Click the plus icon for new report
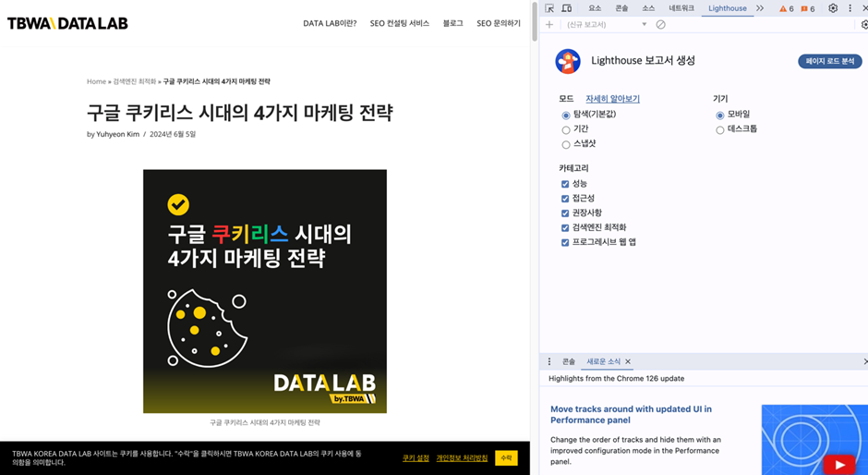Viewport: 868px width, 475px height. tap(549, 25)
